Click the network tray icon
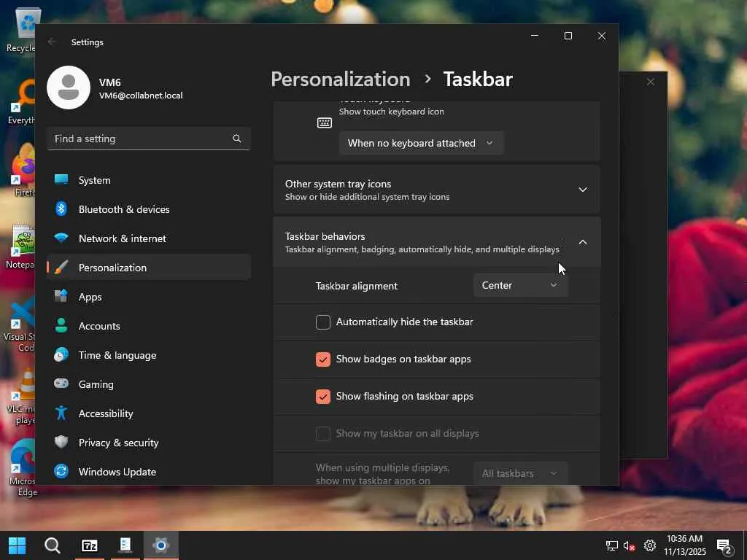Screen dimensions: 747x560 612,545
